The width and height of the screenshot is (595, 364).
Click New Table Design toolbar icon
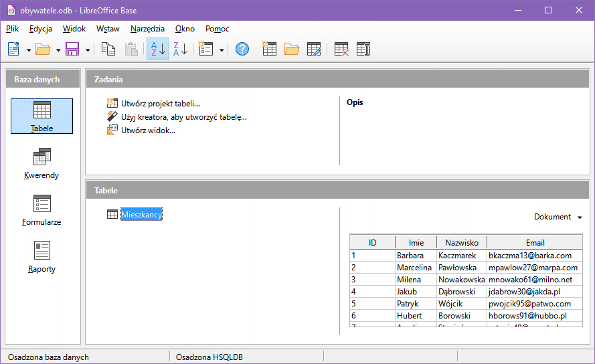click(x=269, y=50)
